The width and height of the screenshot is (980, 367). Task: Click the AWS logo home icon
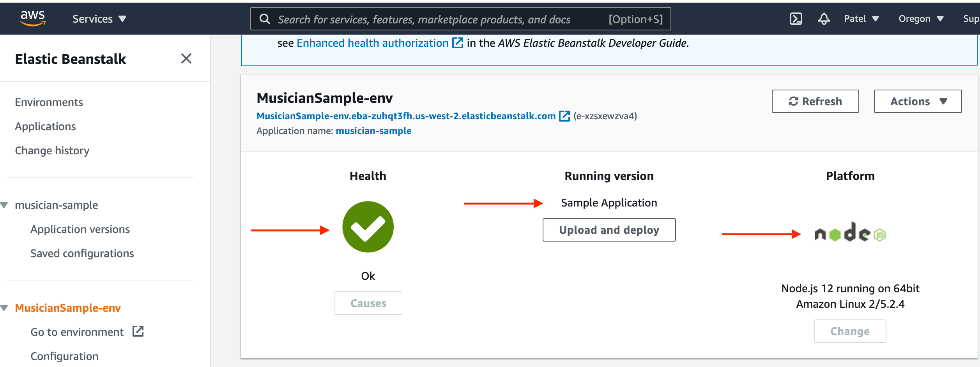pyautogui.click(x=33, y=18)
